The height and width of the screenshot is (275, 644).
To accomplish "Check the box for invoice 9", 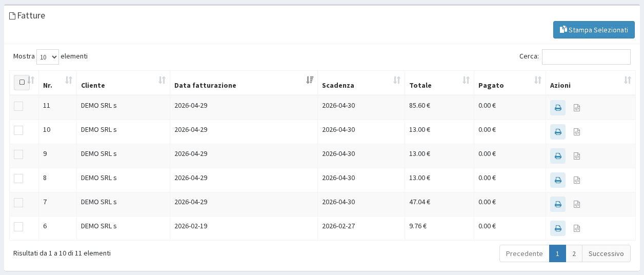I will tap(18, 154).
